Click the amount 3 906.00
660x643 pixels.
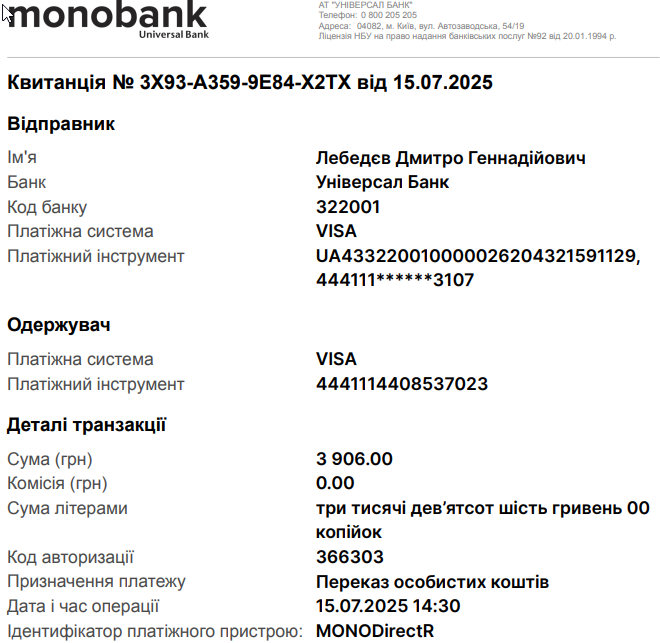pos(354,459)
